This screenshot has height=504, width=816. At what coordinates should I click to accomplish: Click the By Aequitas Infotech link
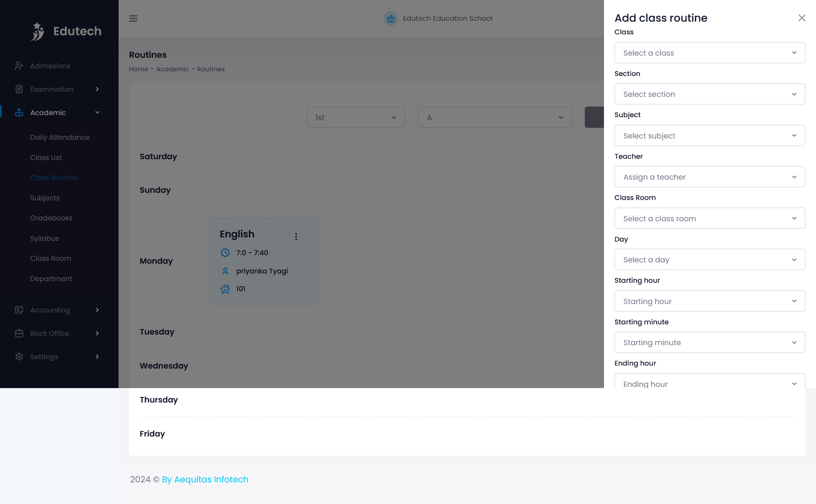point(205,479)
